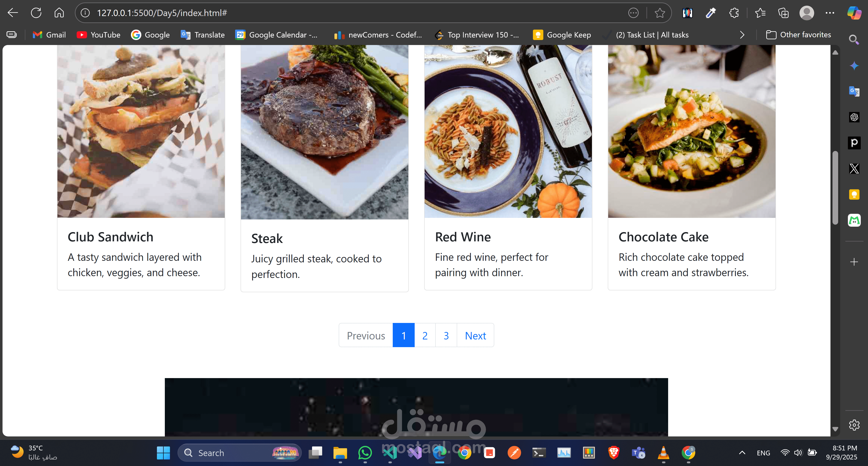Add a sidebar app with plus icon

[854, 262]
